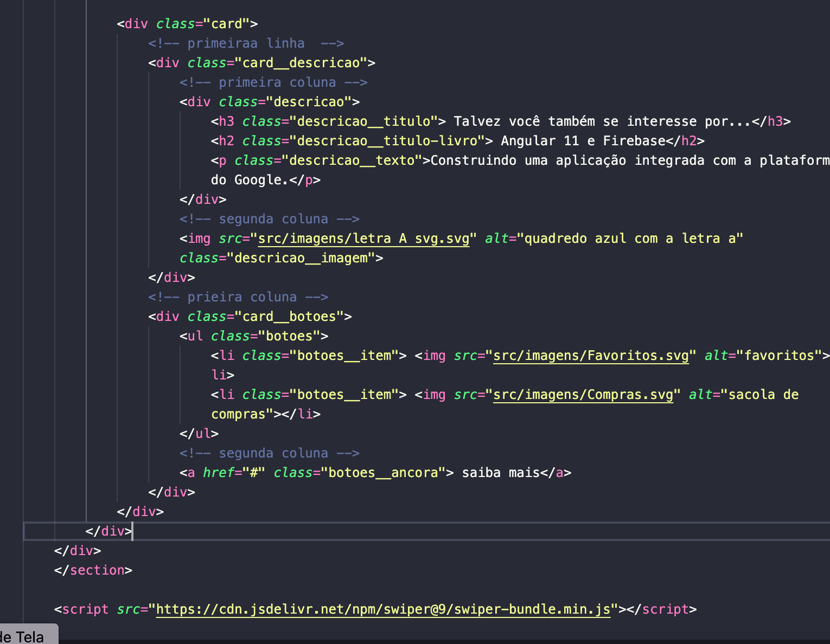
Task: Click the comment "primeiraa linha"
Action: tap(246, 43)
